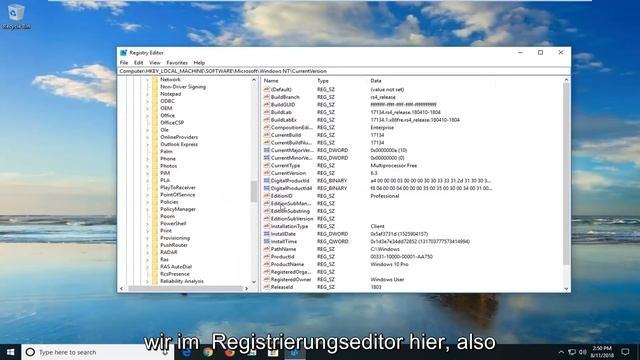Screen dimensions: 640x360
Task: Select the PlayToReceiver key
Action: pyautogui.click(x=178, y=188)
